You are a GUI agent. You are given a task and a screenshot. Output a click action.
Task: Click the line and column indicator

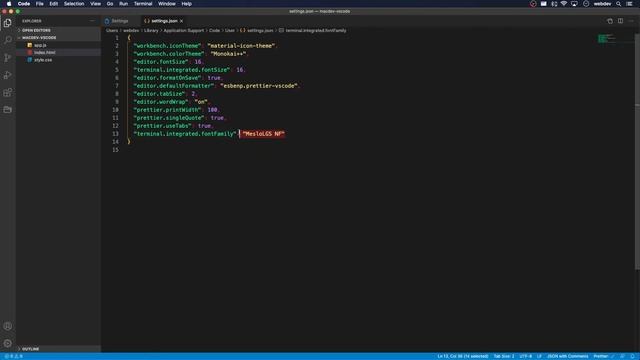(462, 356)
